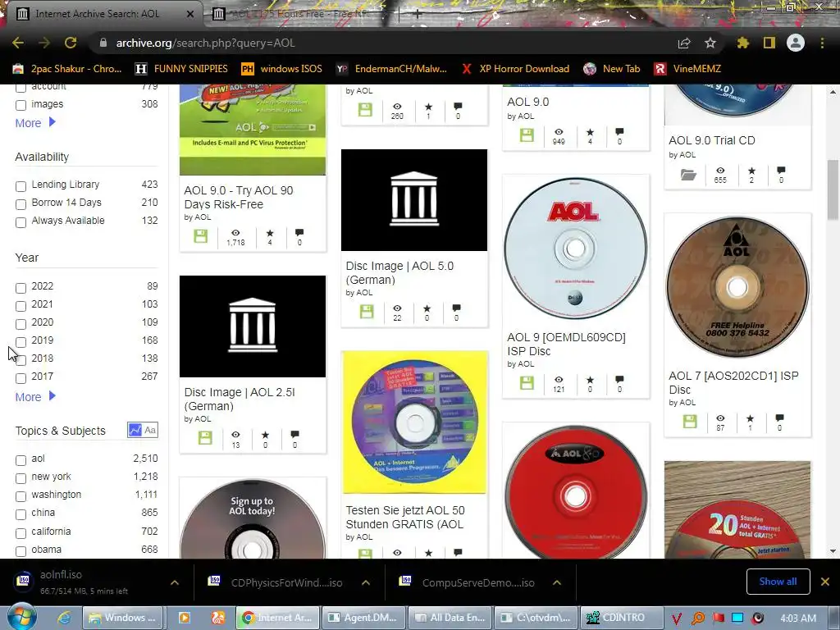
Task: Open Windows Media Player taskbar icon
Action: pos(185,618)
